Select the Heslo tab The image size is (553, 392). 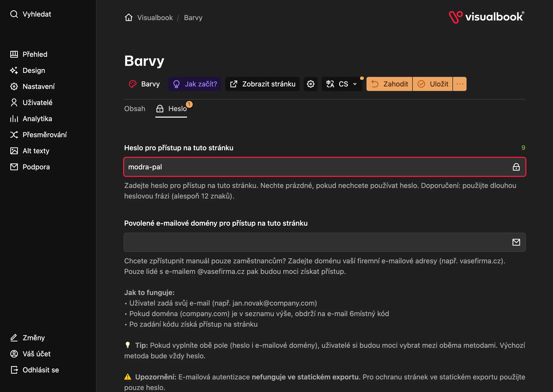[x=171, y=109]
